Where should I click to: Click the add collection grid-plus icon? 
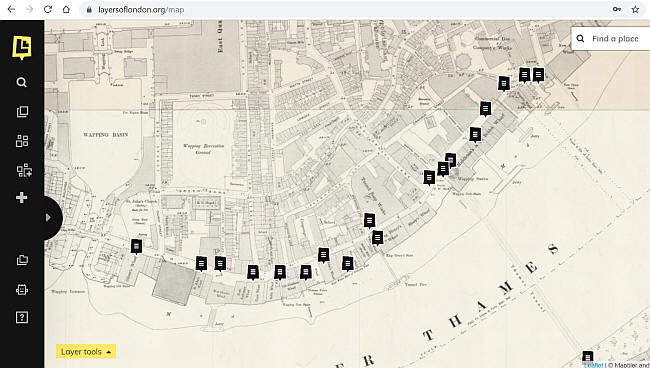[x=24, y=170]
